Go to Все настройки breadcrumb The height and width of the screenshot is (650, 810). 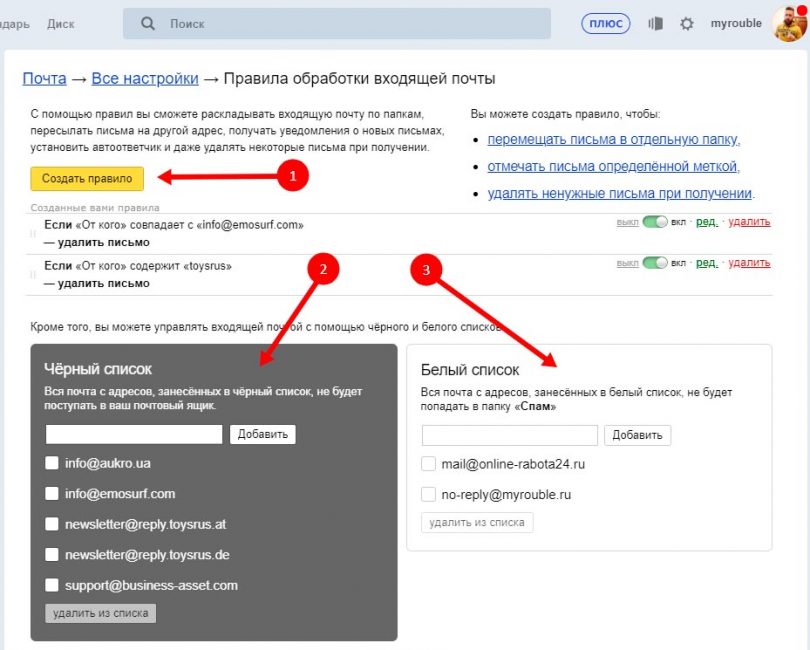pos(144,79)
